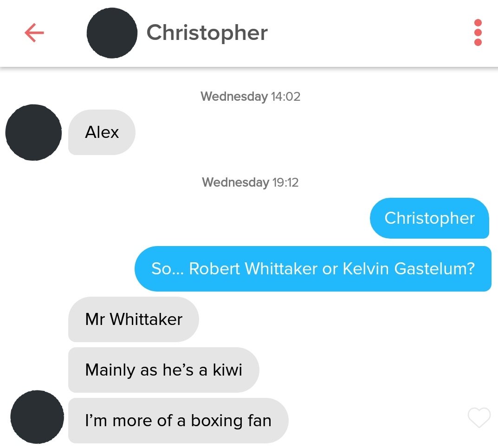Select the 'I'm more of a boxing fan' bubble
The width and height of the screenshot is (498, 448).
(178, 421)
